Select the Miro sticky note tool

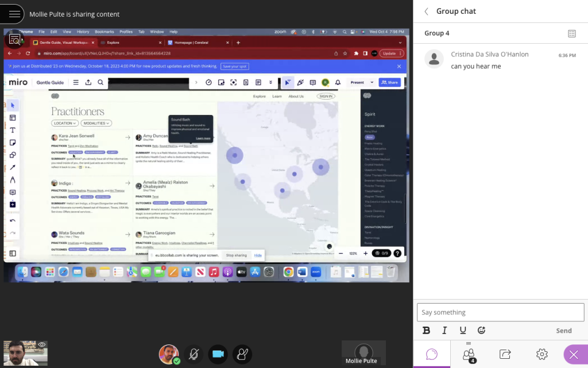(x=13, y=143)
